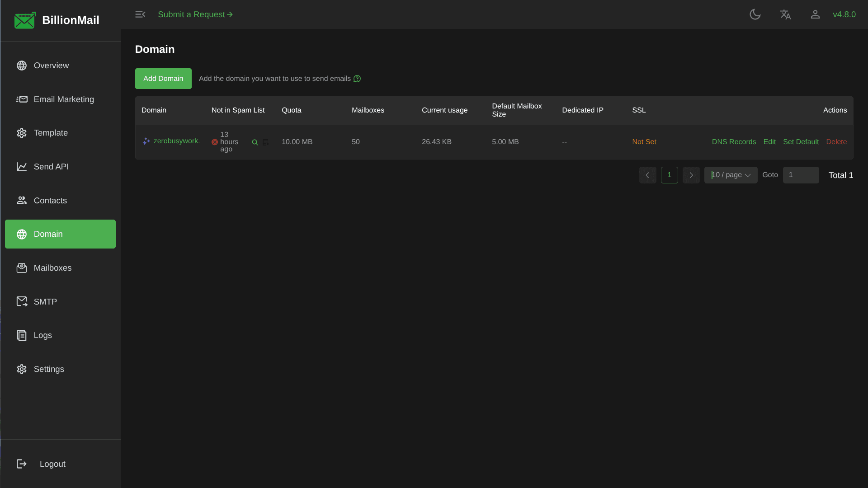The image size is (868, 488).
Task: Go to the previous page arrow
Action: tap(647, 175)
